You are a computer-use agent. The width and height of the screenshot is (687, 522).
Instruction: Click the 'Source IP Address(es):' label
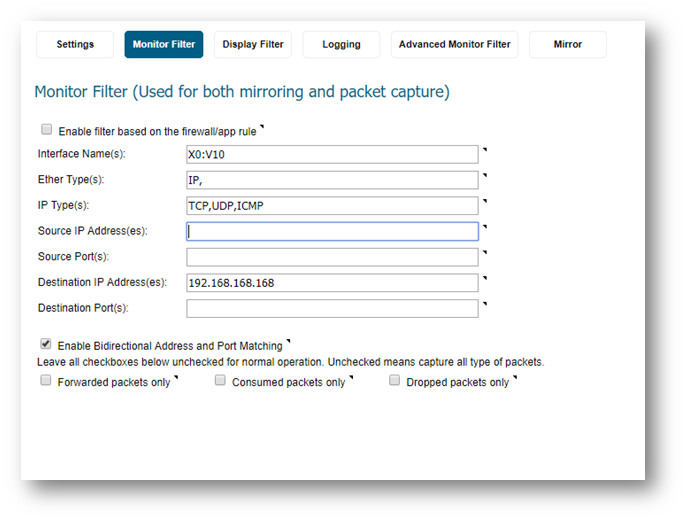tap(92, 231)
